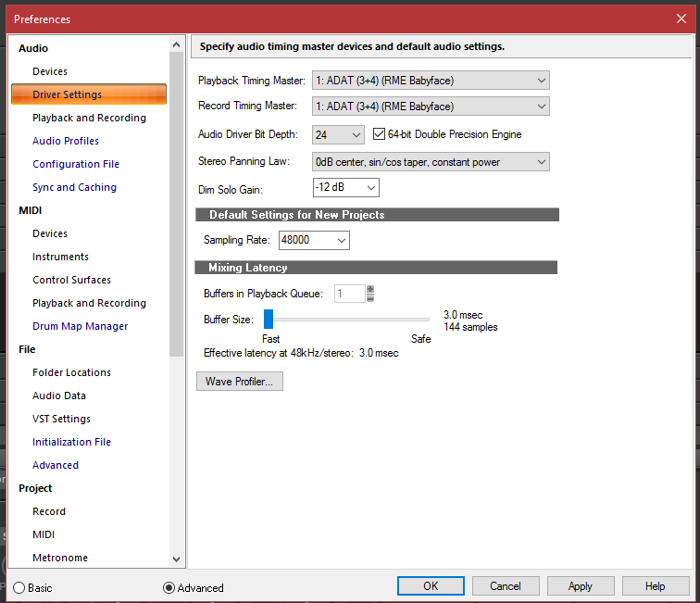This screenshot has height=603, width=700.
Task: Change the Dim Solo Gain dropdown
Action: (x=345, y=188)
